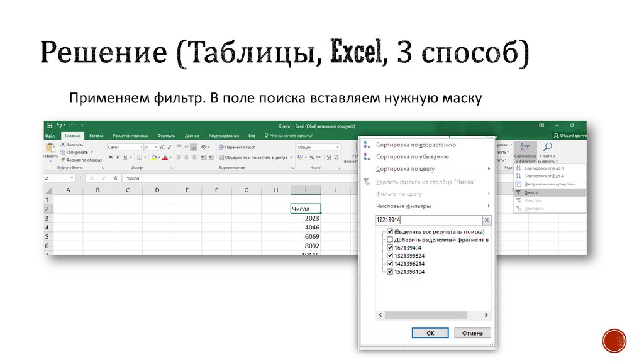Uncheck the 1421396214 checkbox
Image resolution: width=644 pixels, height=362 pixels.
pos(390,263)
